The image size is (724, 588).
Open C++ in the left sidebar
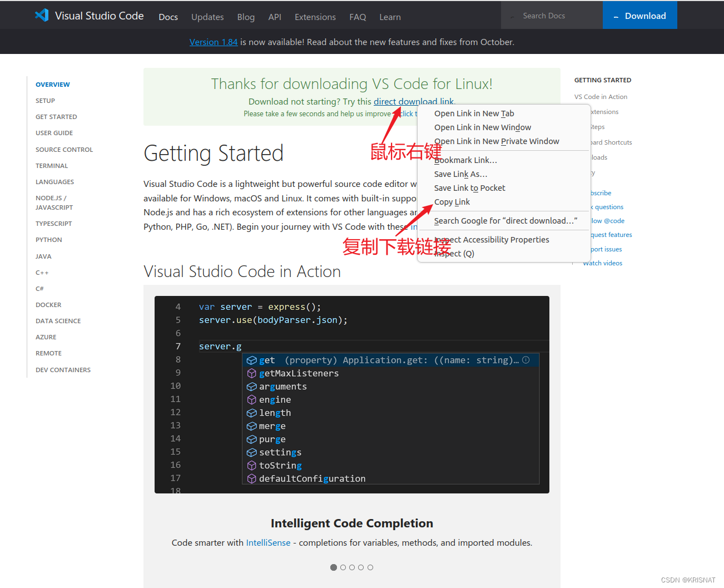click(42, 273)
